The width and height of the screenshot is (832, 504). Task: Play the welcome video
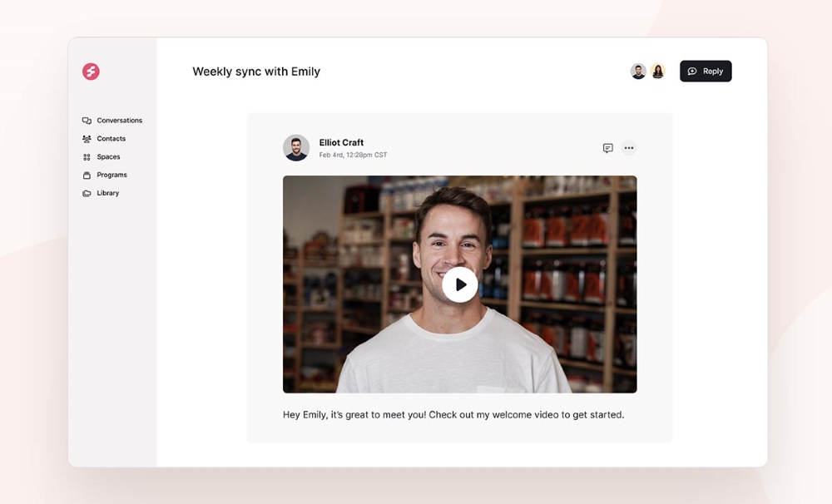click(x=459, y=284)
